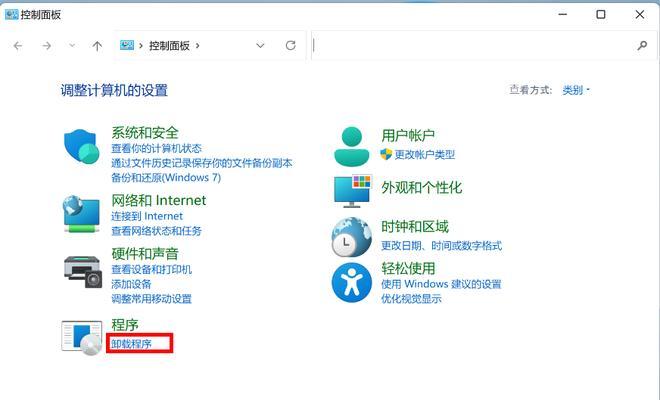Viewport: 660px width, 400px height.
Task: Click the User Accounts person icon
Action: 351,147
